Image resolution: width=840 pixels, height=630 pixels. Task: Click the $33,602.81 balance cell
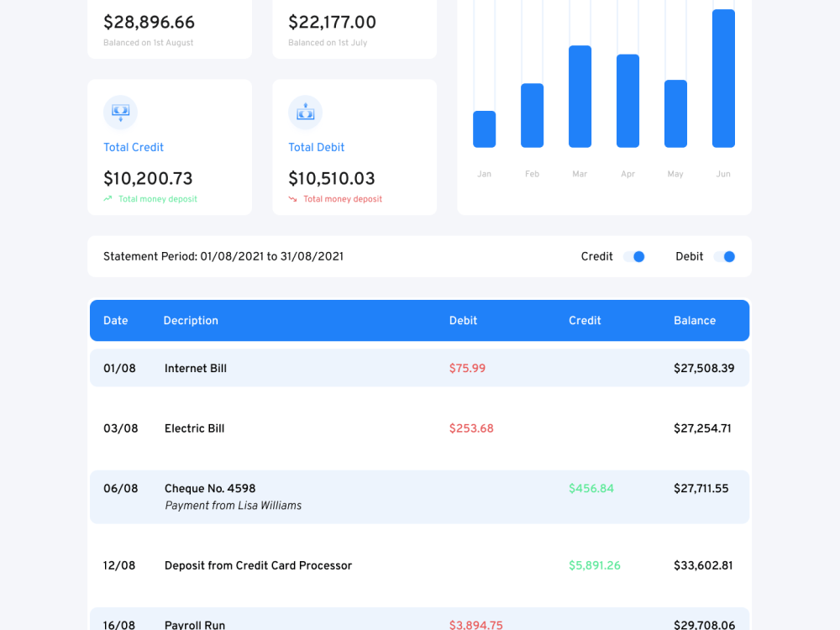pyautogui.click(x=703, y=565)
